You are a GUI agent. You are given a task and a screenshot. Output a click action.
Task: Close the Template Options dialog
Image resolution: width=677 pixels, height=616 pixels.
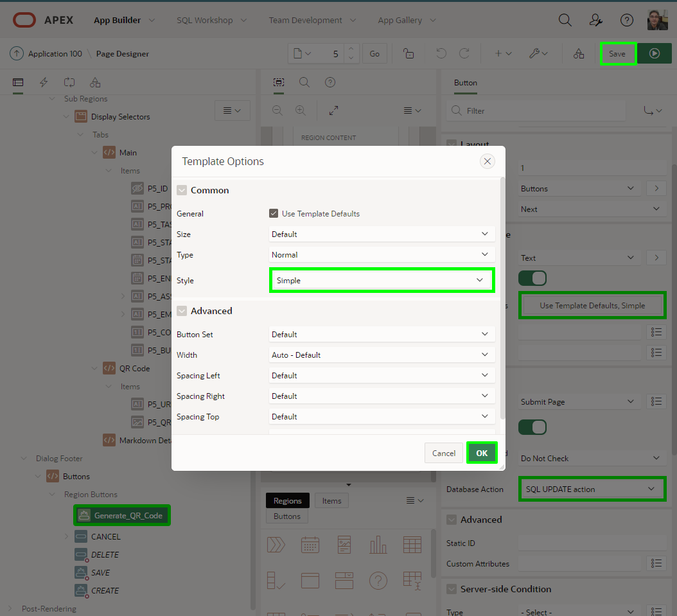click(488, 161)
